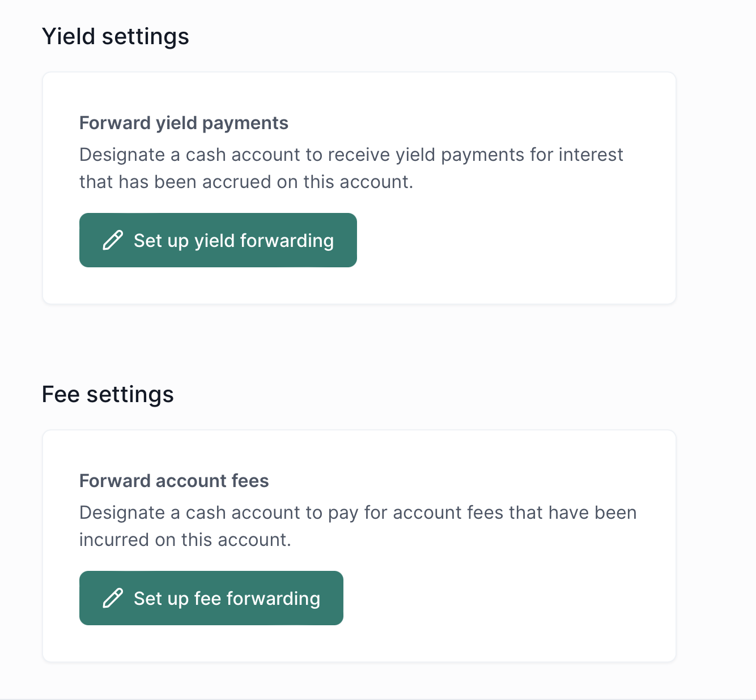Click the "Set up yield forwarding" label text
Screen dimensions: 756x700
[233, 240]
